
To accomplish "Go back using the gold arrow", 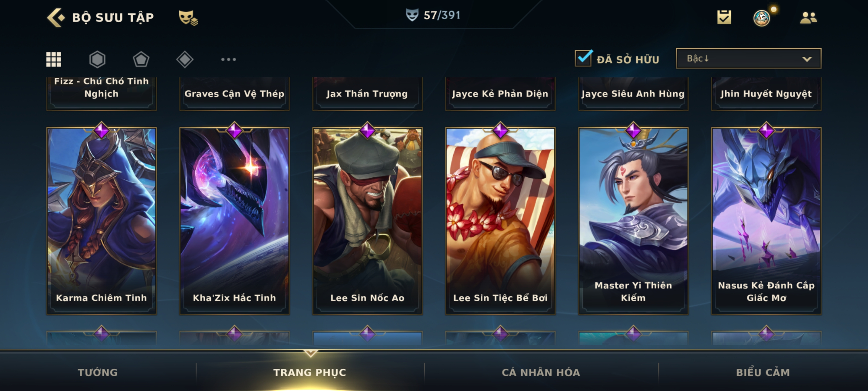I will (x=55, y=18).
